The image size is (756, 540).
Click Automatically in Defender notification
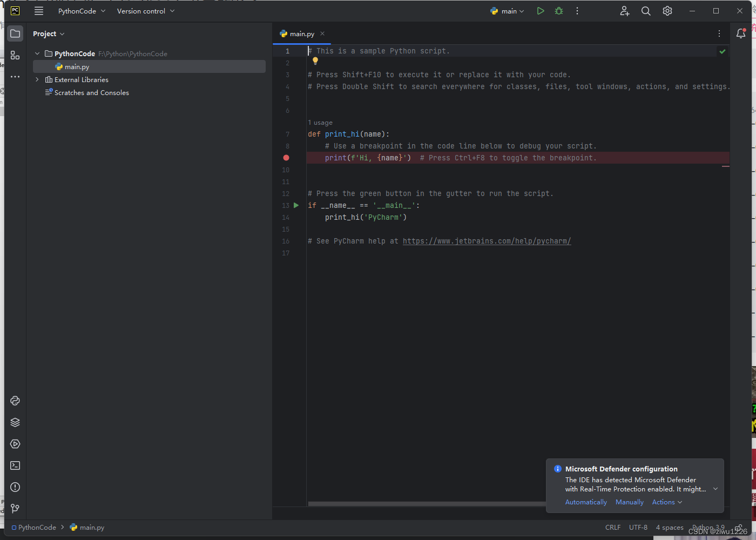586,502
